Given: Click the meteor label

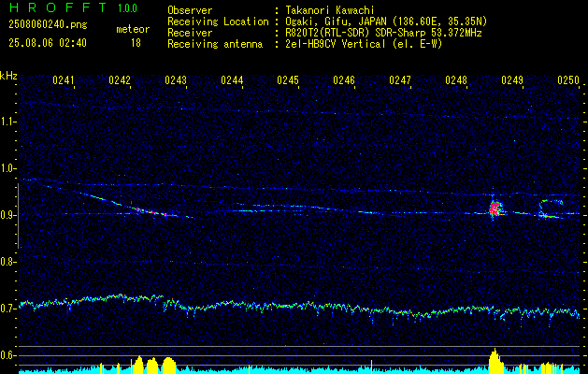Looking at the screenshot, I should click(133, 29).
